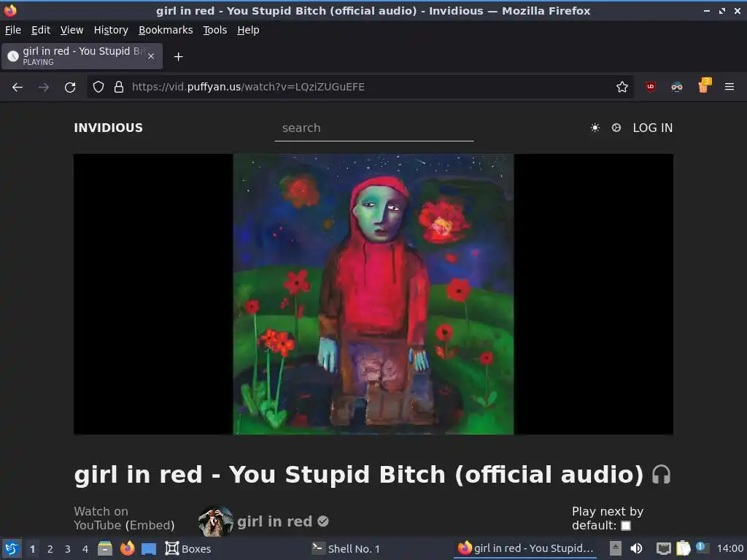Screen dimensions: 747x560
Task: Click the video player album artwork
Action: click(x=373, y=294)
